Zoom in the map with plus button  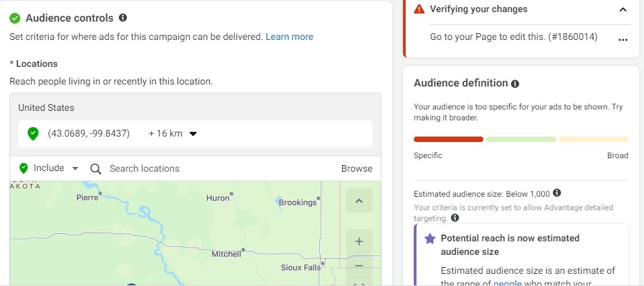coord(359,241)
